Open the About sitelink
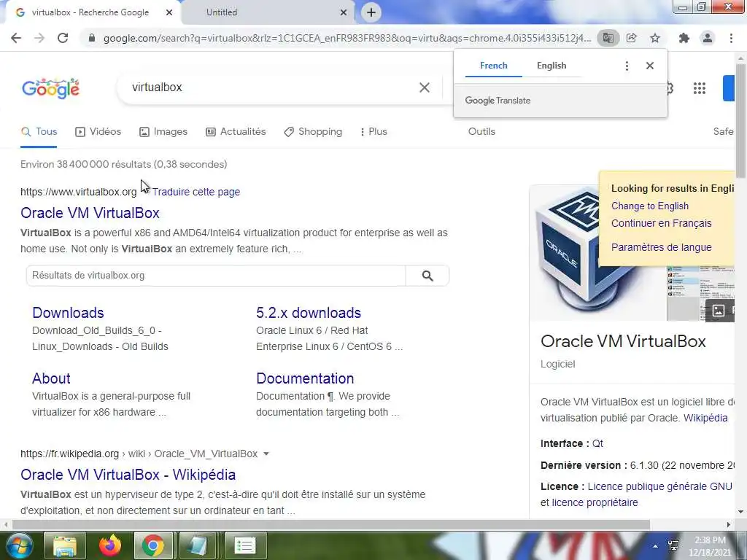This screenshot has width=747, height=560. pyautogui.click(x=51, y=378)
